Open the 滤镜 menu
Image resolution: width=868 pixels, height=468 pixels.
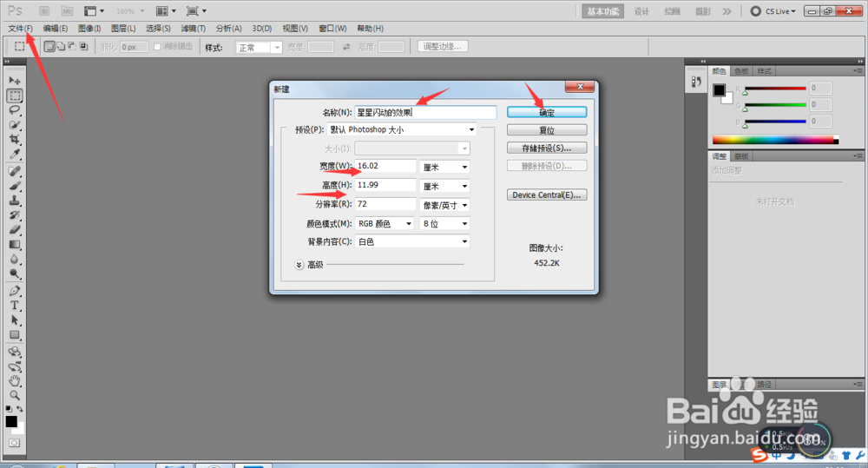194,29
